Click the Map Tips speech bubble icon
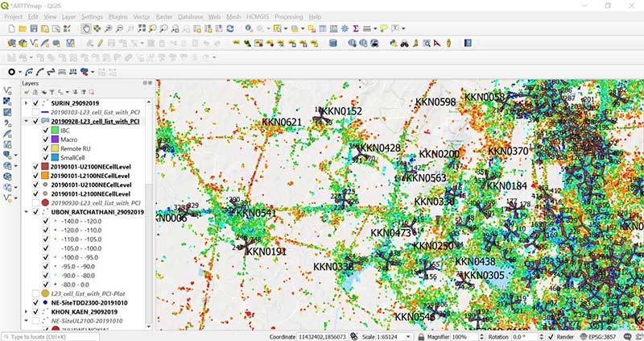 pos(384,28)
